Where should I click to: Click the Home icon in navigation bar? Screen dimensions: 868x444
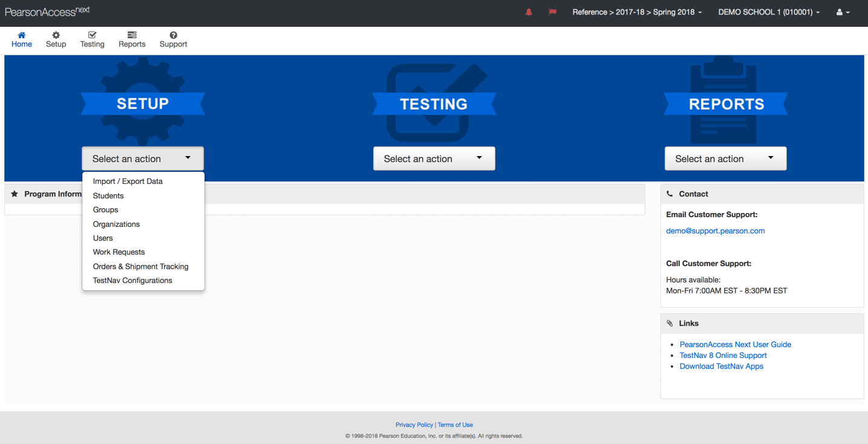(x=22, y=35)
